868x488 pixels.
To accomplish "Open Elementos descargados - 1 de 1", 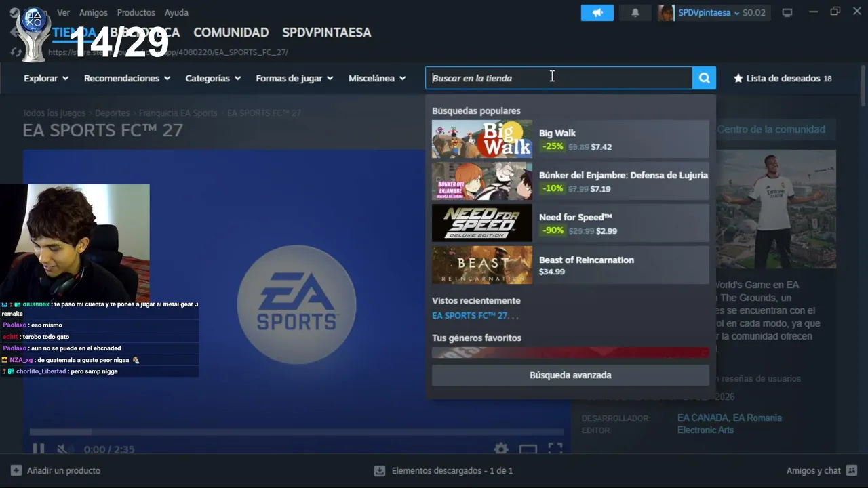I will (x=452, y=470).
